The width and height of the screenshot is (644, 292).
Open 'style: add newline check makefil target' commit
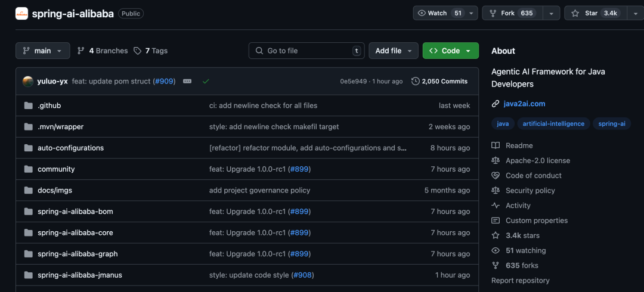(274, 126)
